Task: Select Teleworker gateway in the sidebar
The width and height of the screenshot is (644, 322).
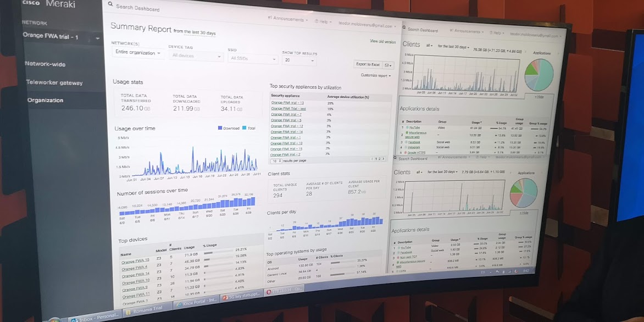Action: [54, 82]
